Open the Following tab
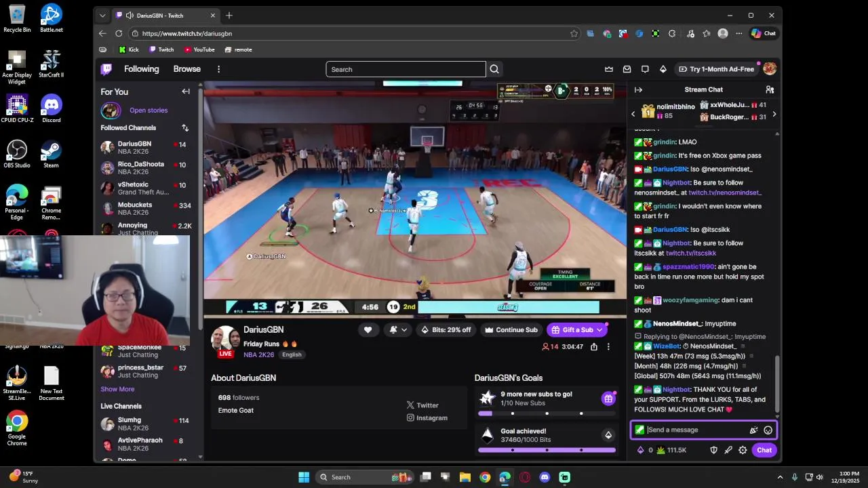 (x=141, y=69)
